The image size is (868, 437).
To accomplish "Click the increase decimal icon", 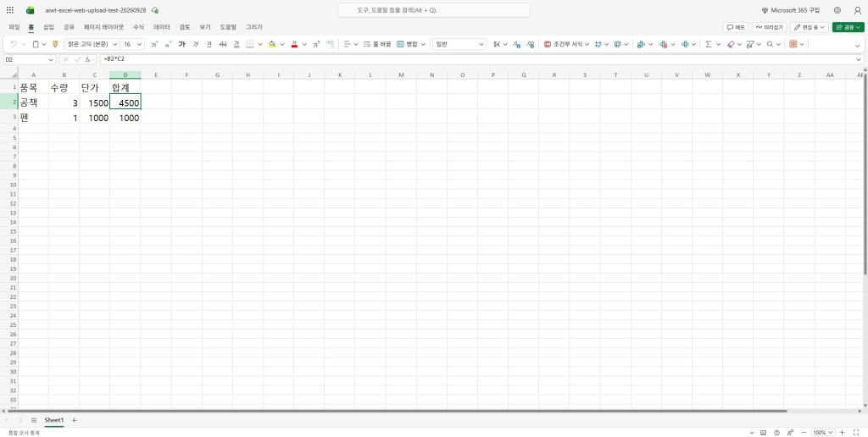I will click(x=516, y=44).
